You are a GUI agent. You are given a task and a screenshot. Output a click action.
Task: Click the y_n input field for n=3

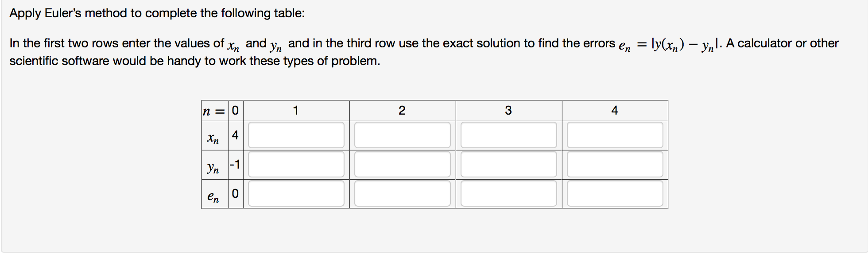coord(508,164)
